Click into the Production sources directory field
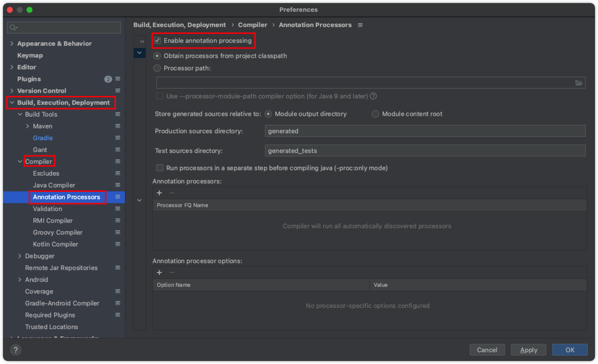The height and width of the screenshot is (364, 598). (425, 131)
